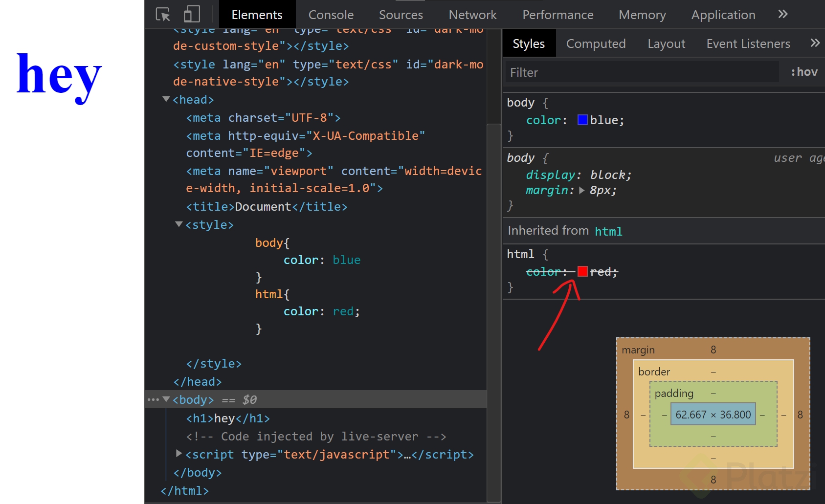The image size is (825, 504).
Task: Select the live-server comment row
Action: pos(316,437)
